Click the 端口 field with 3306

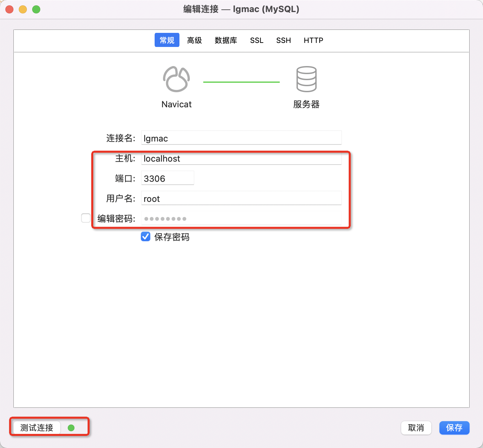(x=167, y=178)
